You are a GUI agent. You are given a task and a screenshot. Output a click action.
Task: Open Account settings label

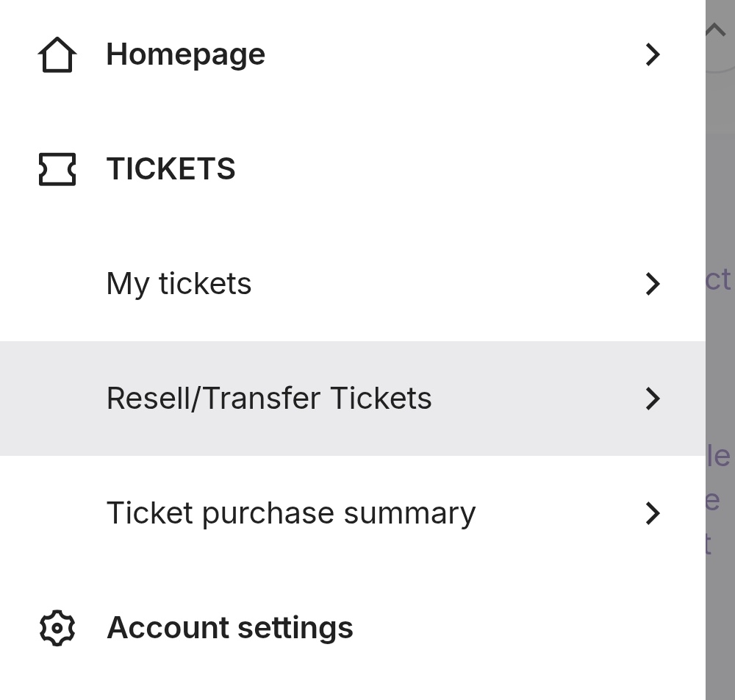(x=229, y=628)
